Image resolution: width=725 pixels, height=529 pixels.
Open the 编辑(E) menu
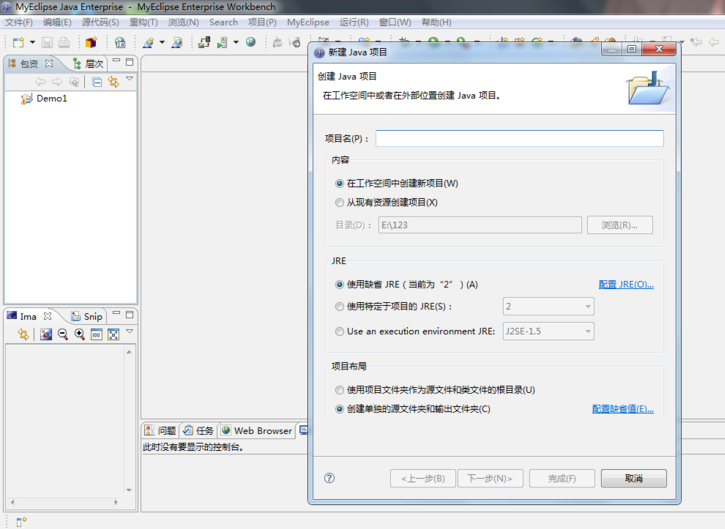point(57,22)
